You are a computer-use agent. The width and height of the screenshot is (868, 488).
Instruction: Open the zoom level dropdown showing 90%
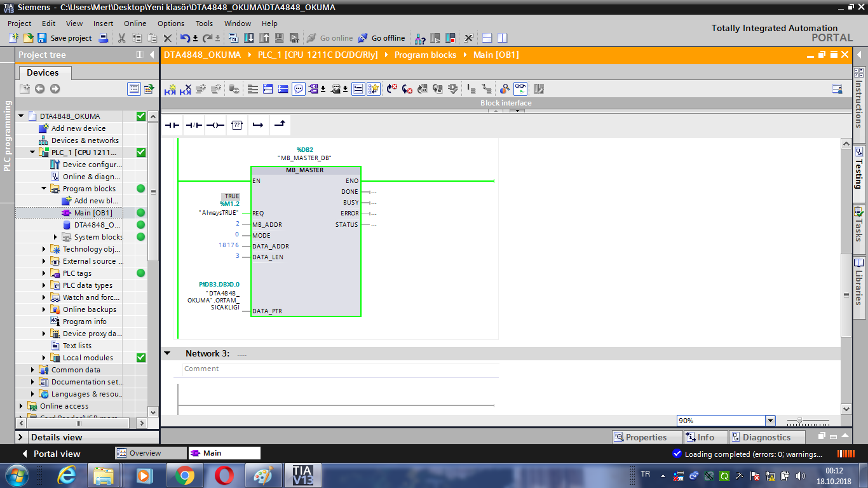coord(771,421)
